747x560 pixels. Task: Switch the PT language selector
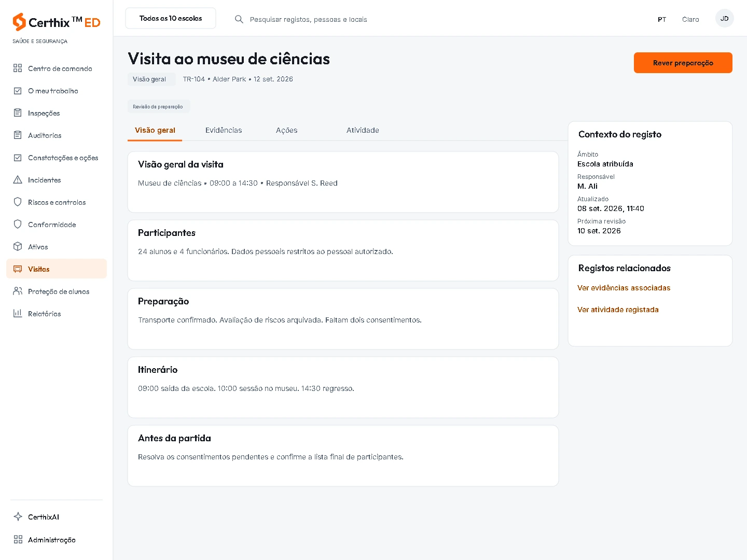[662, 19]
